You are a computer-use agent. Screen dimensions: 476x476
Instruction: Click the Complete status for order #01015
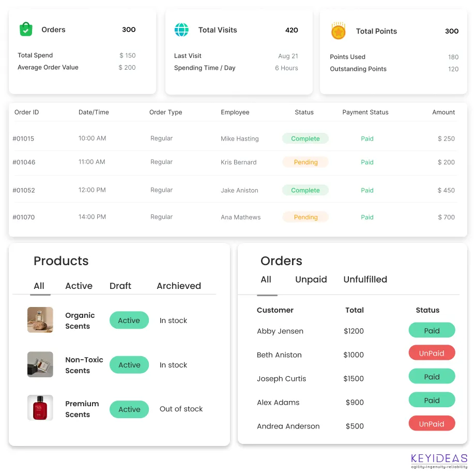305,139
